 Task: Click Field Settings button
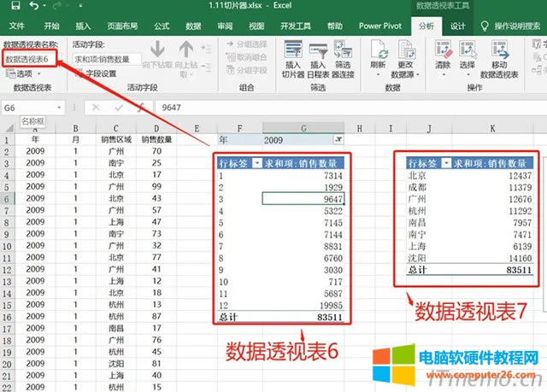coord(98,74)
